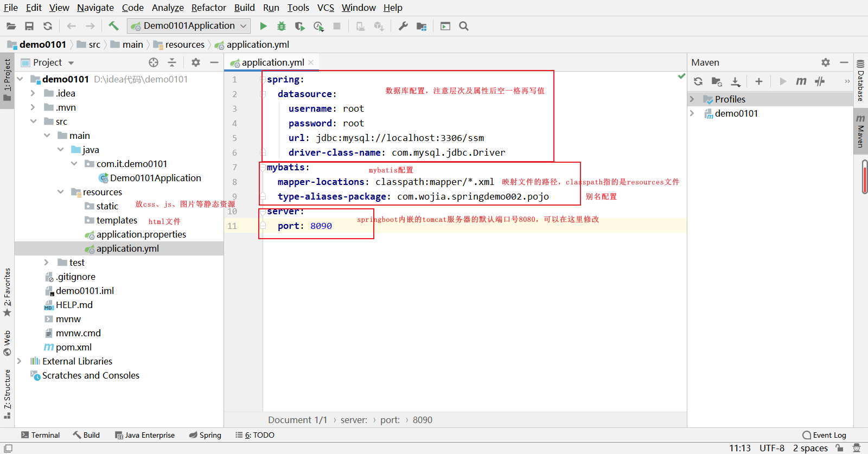Toggle the Structure side panel
This screenshot has height=454, width=868.
tap(7, 394)
